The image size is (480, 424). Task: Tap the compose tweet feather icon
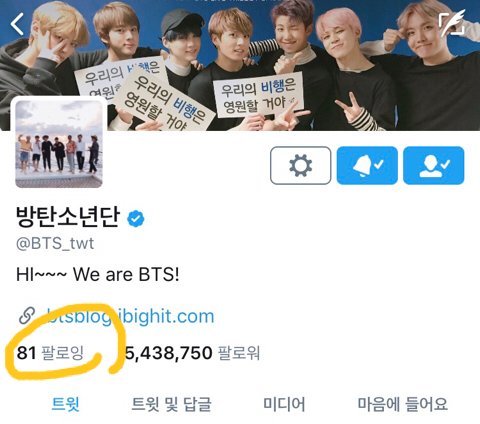tap(452, 23)
